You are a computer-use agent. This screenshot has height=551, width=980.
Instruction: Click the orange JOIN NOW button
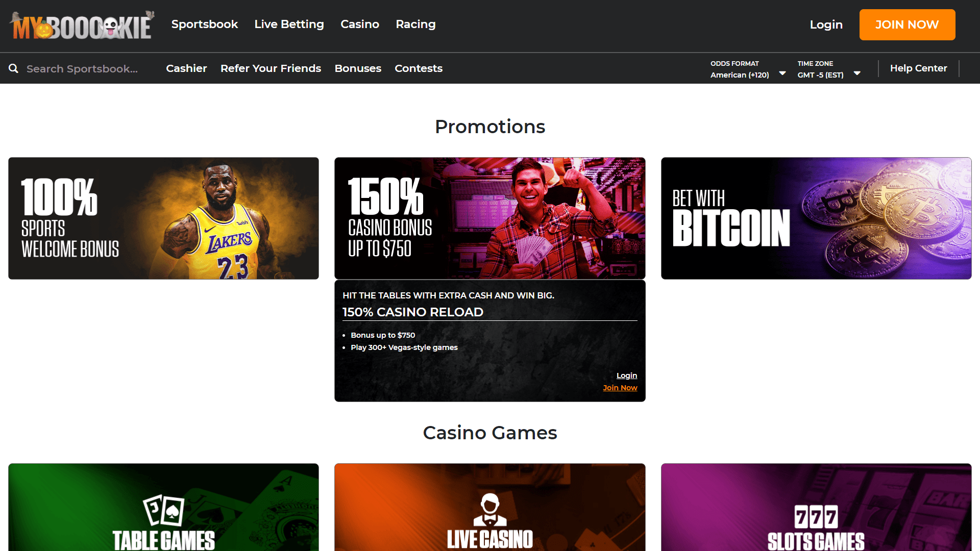click(x=907, y=24)
